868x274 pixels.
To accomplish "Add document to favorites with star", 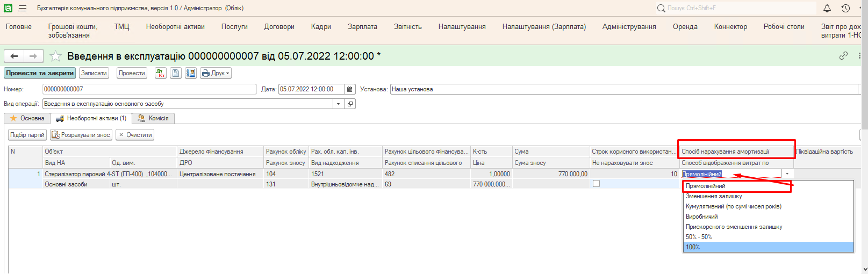I will click(x=55, y=56).
